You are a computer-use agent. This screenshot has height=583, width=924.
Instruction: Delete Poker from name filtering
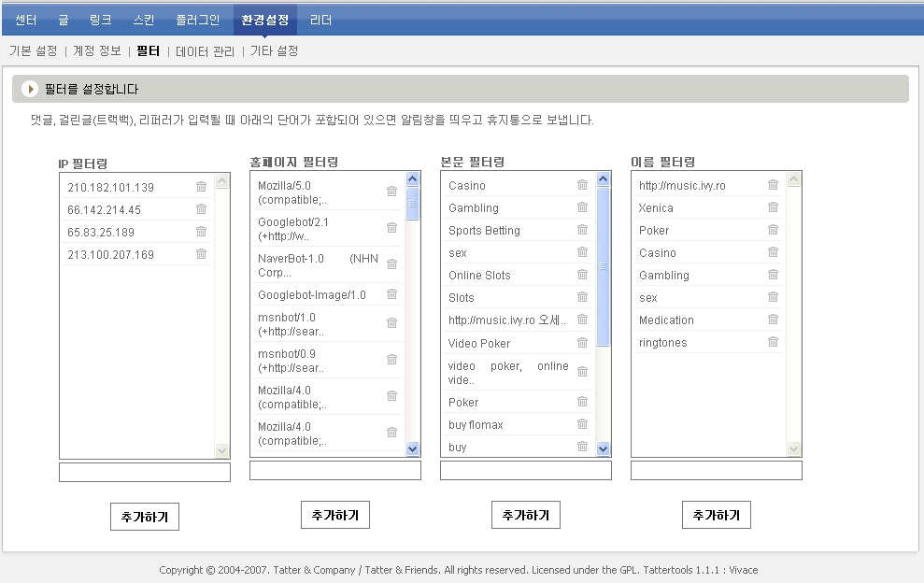pos(774,229)
